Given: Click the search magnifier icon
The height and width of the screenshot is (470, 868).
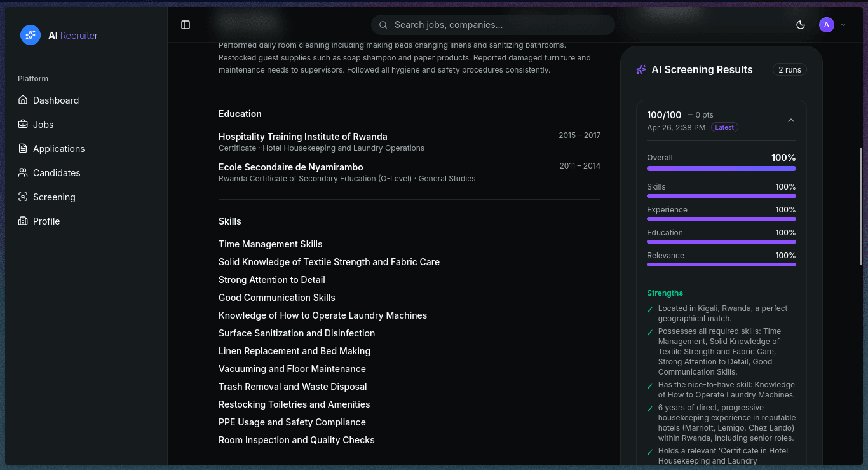Looking at the screenshot, I should (x=383, y=25).
